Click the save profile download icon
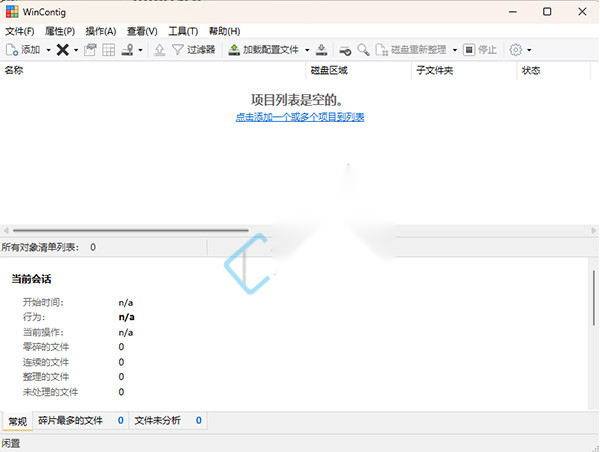The image size is (600, 452). click(x=321, y=50)
